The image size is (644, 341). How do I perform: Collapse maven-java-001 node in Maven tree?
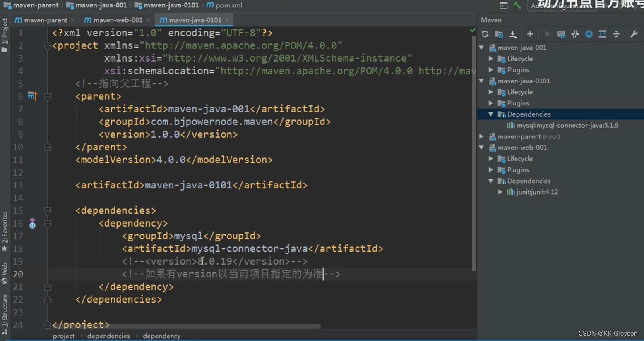click(482, 48)
